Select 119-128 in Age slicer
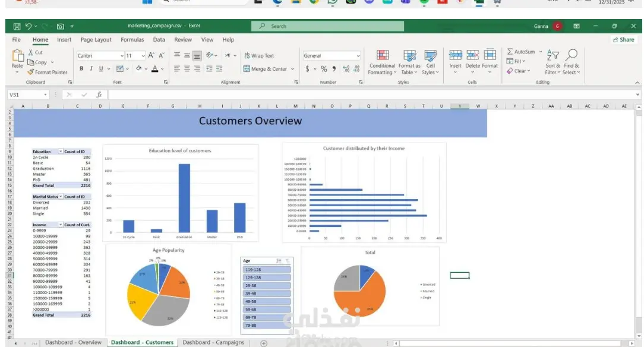 (x=267, y=270)
